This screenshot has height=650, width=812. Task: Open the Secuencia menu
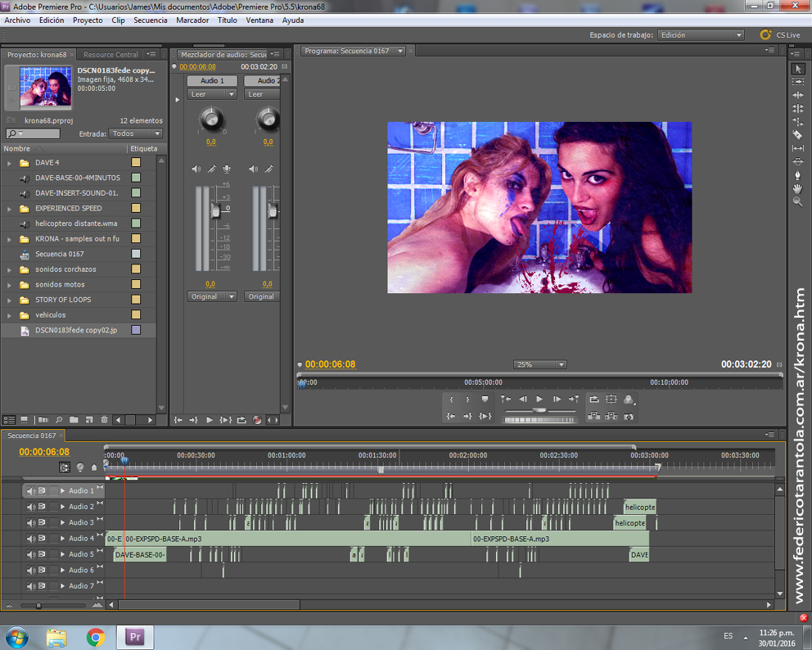tap(150, 20)
